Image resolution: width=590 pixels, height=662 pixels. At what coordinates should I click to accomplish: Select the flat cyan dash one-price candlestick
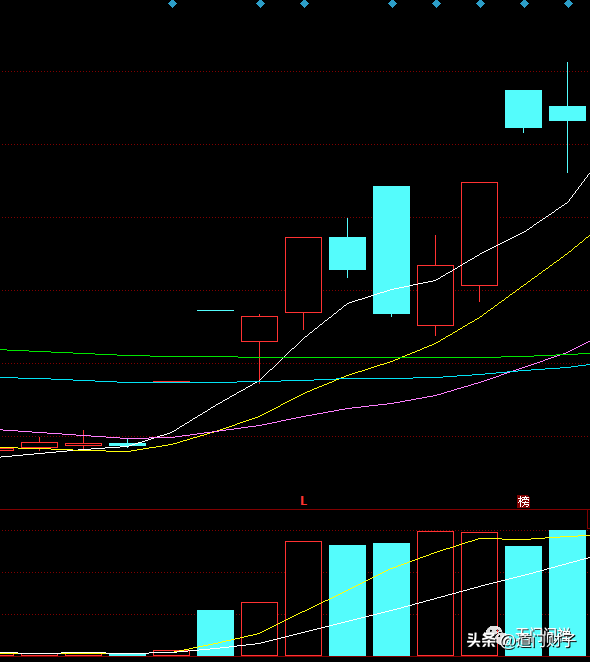[215, 310]
